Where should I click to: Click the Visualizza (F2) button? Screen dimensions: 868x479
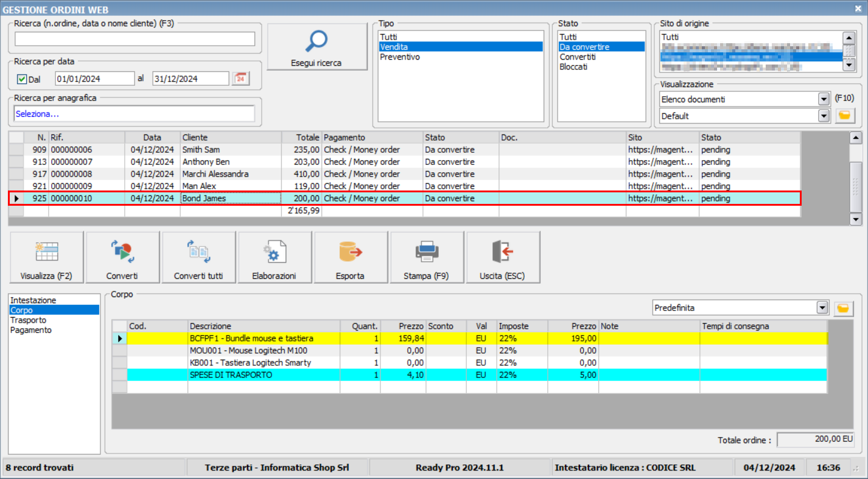point(46,257)
